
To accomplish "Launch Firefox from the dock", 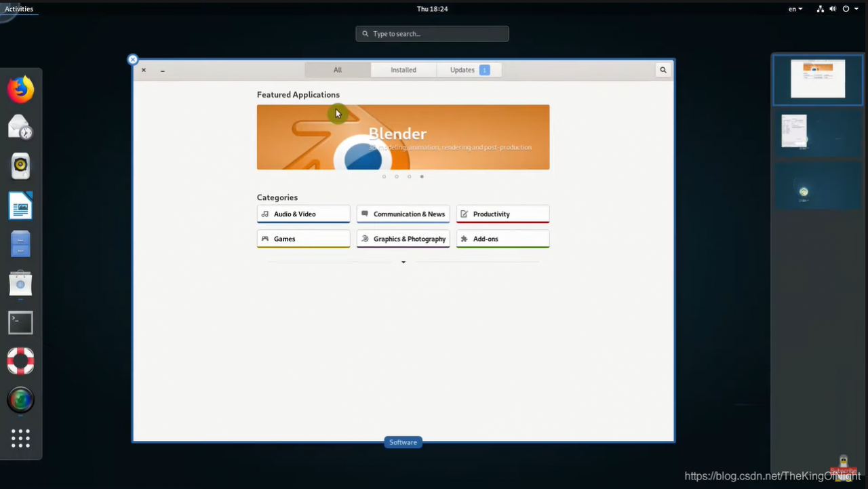I will tap(20, 90).
